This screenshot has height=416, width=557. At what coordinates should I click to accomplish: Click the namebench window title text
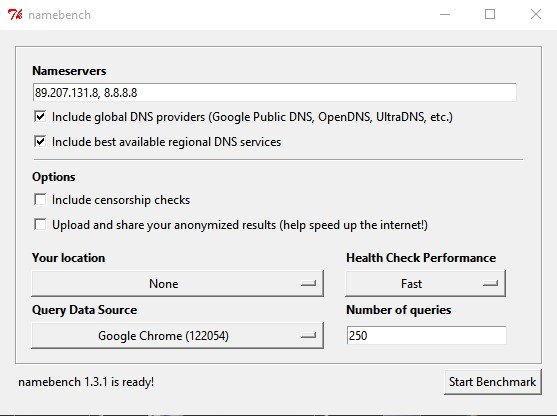[59, 15]
